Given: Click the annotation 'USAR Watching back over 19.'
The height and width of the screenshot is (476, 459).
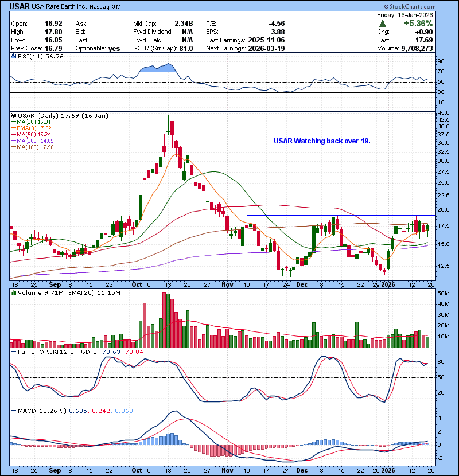Looking at the screenshot, I should 322,141.
